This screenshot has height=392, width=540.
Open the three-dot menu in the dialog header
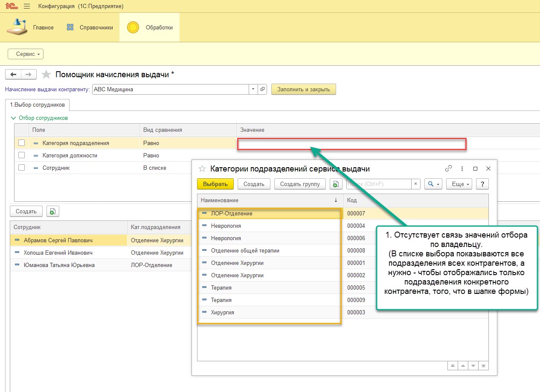coord(462,168)
